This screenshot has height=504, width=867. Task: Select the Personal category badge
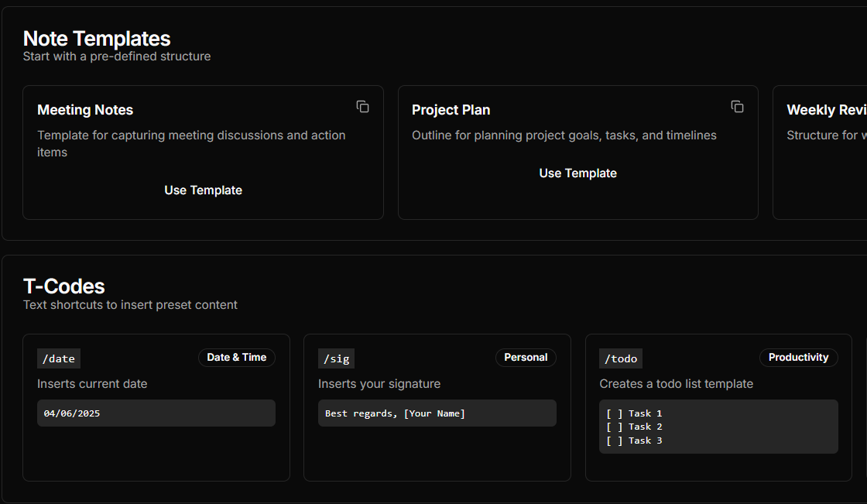[x=526, y=358]
